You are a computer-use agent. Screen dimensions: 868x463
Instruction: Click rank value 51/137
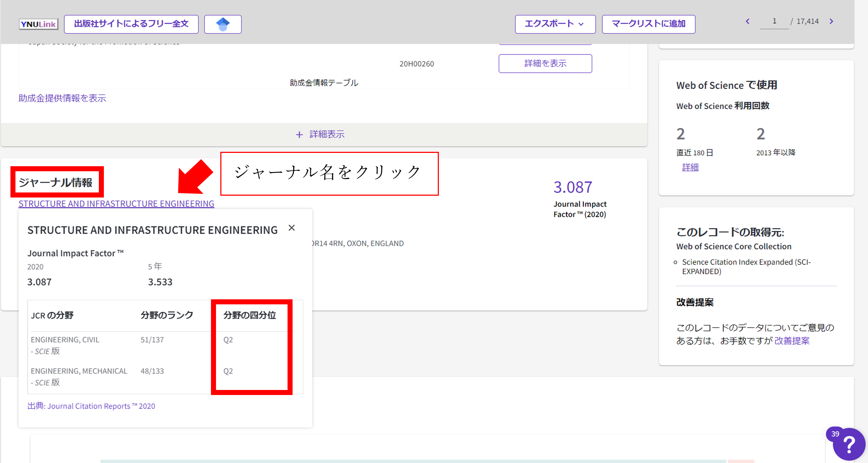152,340
